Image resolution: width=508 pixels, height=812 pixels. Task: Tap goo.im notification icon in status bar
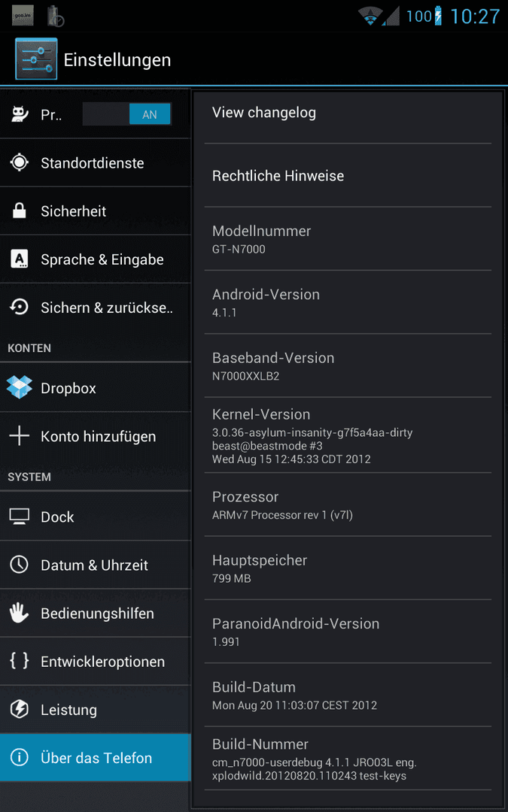tap(23, 16)
